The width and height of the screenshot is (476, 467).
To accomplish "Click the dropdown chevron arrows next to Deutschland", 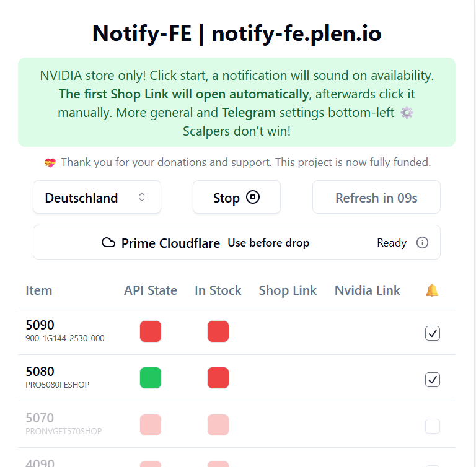I will [x=142, y=198].
